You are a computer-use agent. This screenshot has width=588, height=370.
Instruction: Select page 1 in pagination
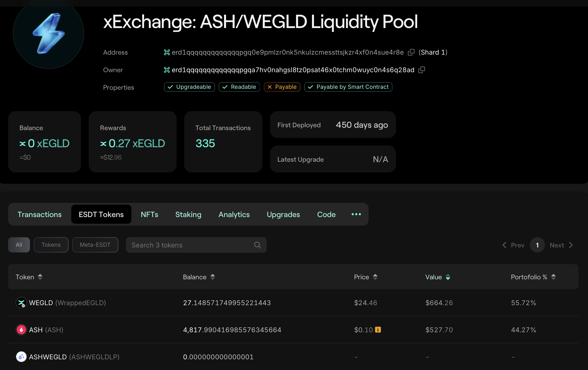537,245
